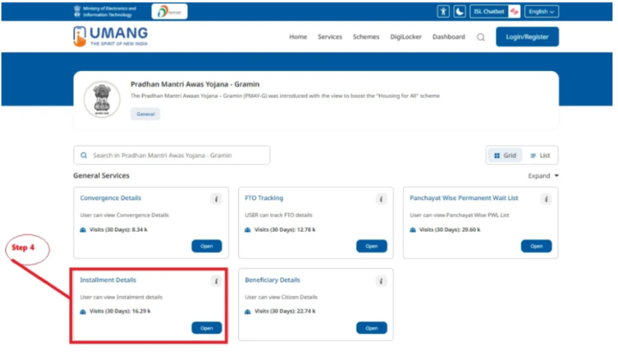
Task: Click the Login/Register button
Action: 527,37
